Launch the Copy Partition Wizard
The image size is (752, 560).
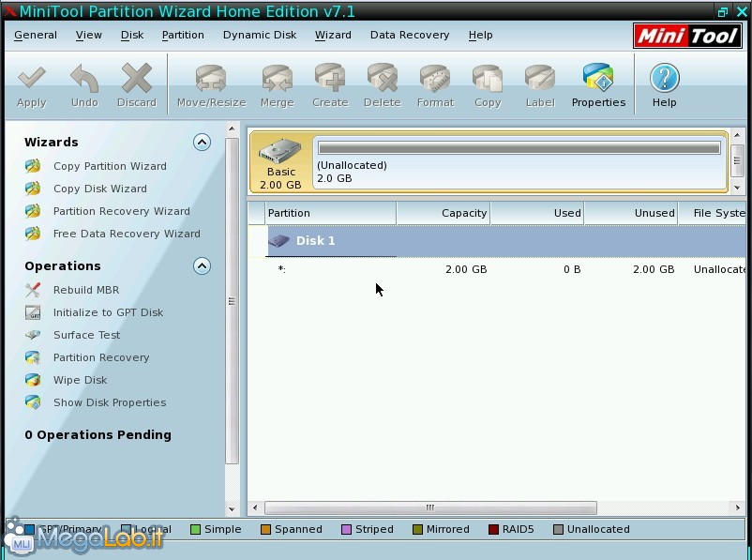tap(109, 166)
